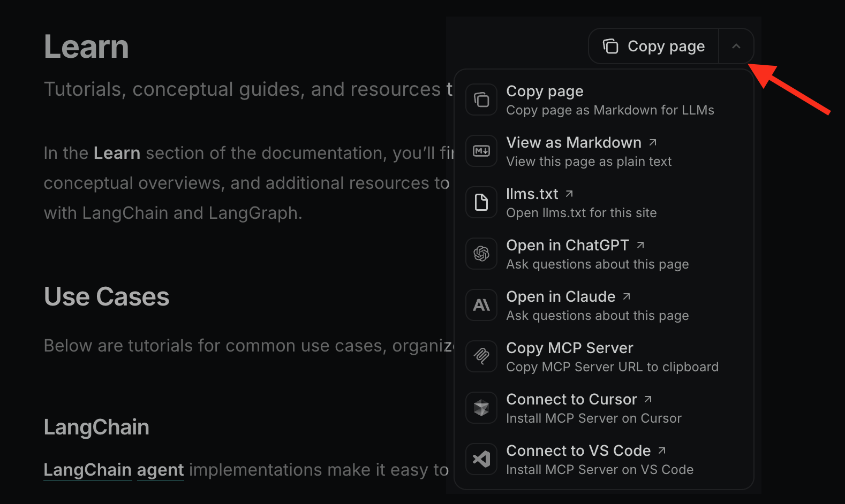Select Open in ChatGPT option
The width and height of the screenshot is (845, 504).
point(597,254)
